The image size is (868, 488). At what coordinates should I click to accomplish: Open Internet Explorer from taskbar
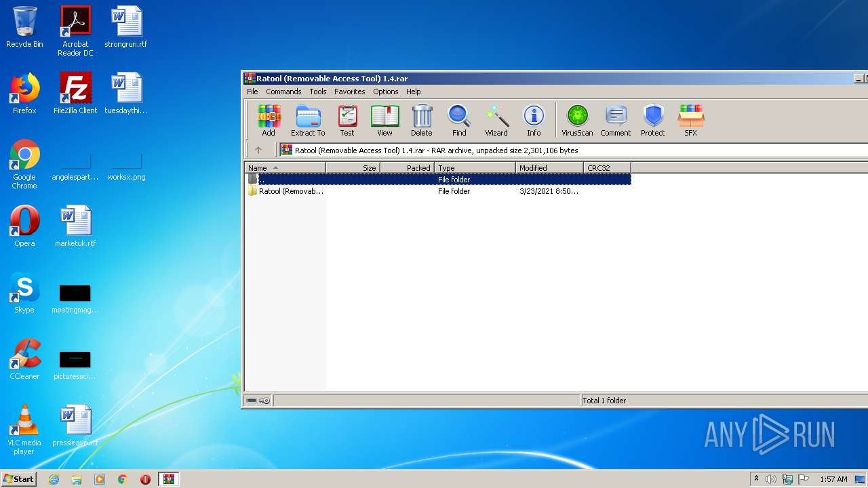tap(54, 479)
